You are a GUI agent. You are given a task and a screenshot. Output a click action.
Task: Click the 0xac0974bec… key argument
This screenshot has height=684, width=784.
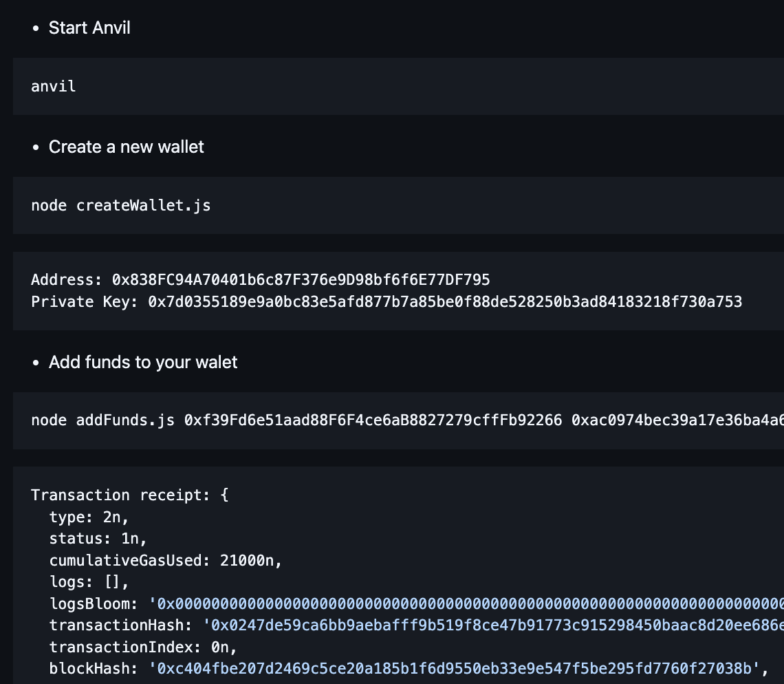[x=677, y=420]
